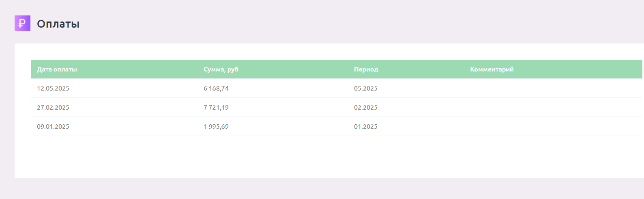
Task: Click the Комментарий column header
Action: (492, 69)
